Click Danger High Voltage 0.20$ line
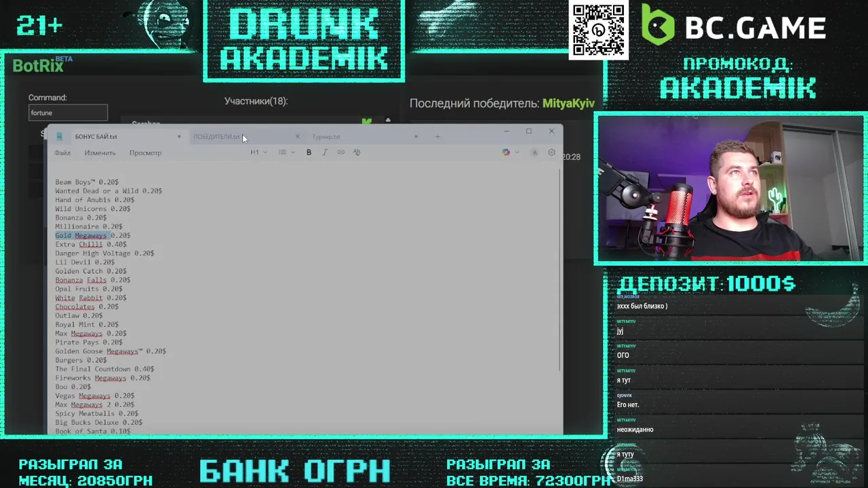The image size is (868, 488). 104,253
